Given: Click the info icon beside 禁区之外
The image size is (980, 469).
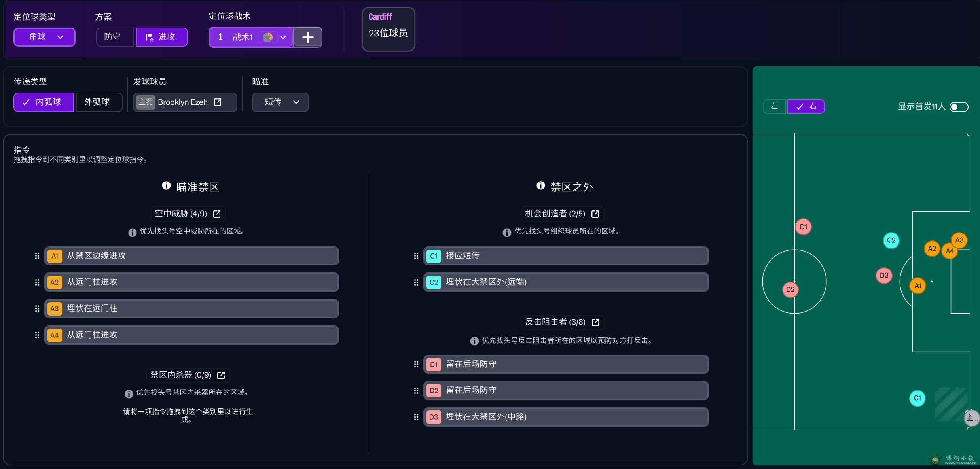Looking at the screenshot, I should click(540, 185).
